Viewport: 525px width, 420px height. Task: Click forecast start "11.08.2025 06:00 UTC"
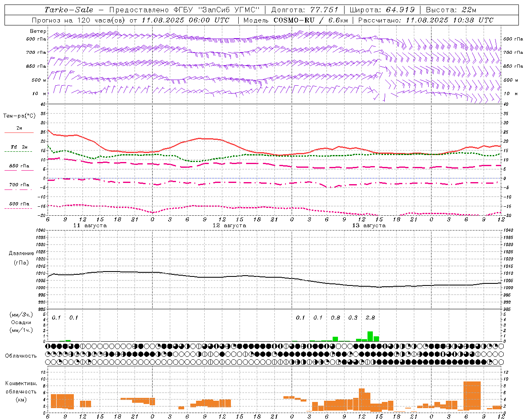point(185,20)
